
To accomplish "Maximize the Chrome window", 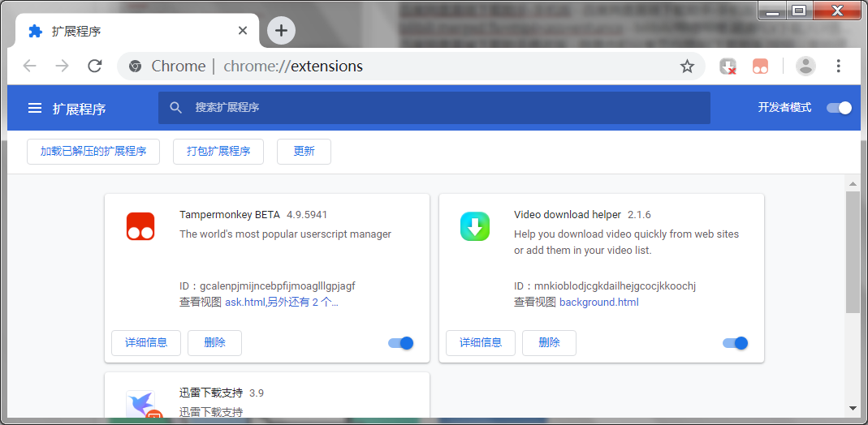I will tap(798, 11).
